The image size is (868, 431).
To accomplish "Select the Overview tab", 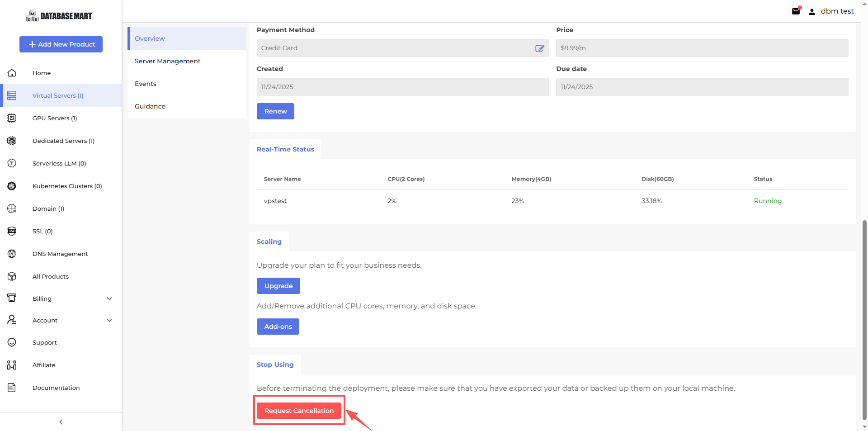I will [187, 38].
